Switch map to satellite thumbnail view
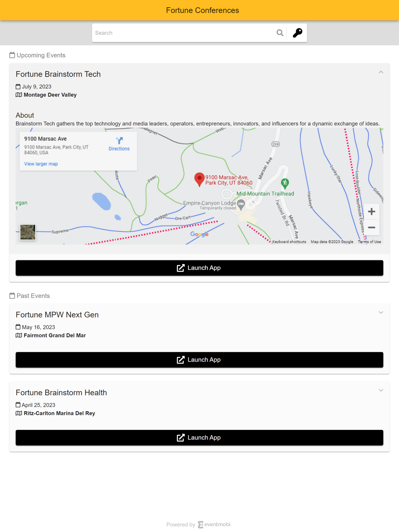The image size is (399, 532). pos(28,232)
